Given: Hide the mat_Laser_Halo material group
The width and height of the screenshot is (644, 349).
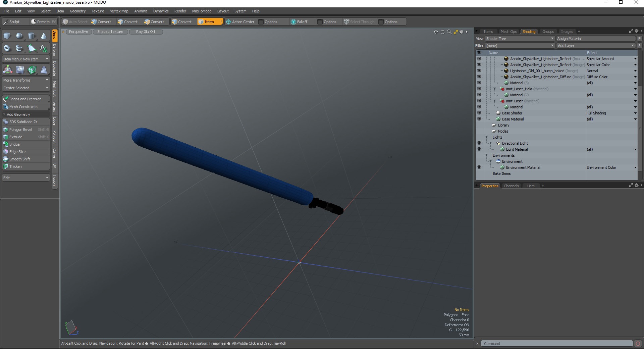Looking at the screenshot, I should click(x=479, y=89).
